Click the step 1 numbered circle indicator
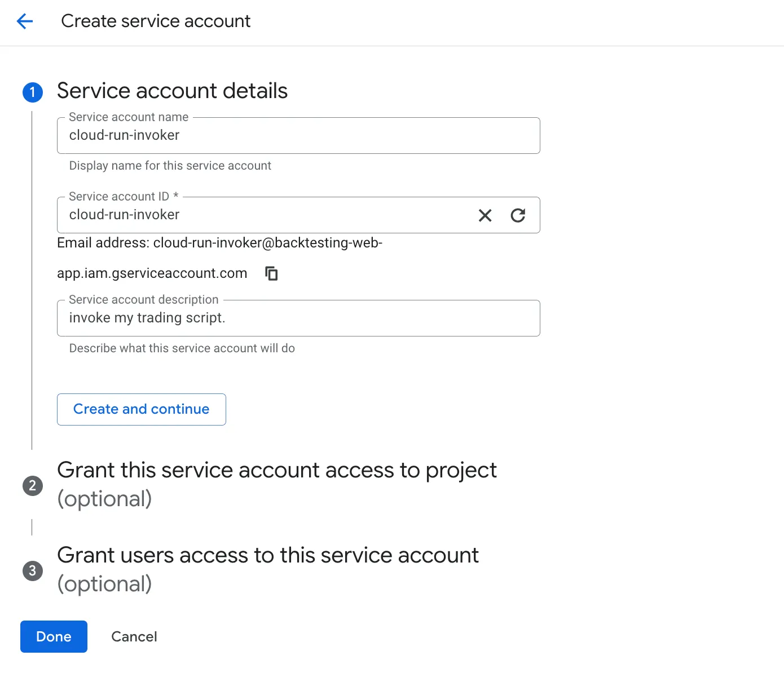This screenshot has width=784, height=682. [x=32, y=92]
